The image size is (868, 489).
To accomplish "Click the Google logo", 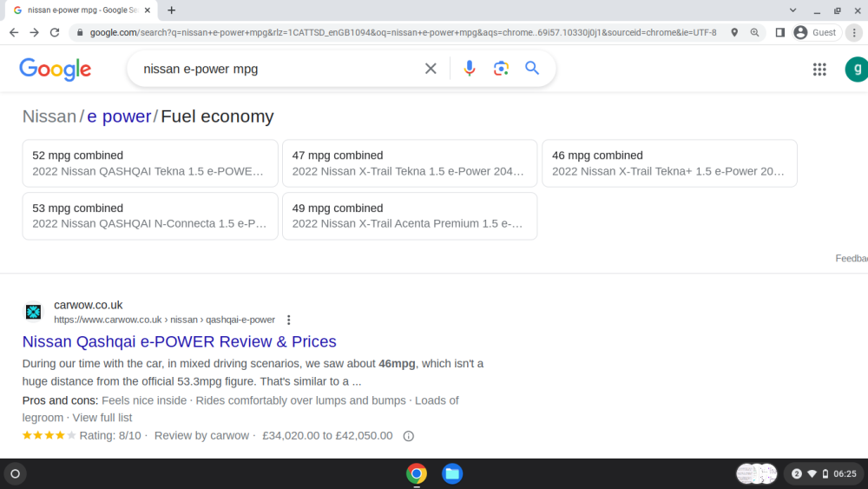I will pos(56,69).
